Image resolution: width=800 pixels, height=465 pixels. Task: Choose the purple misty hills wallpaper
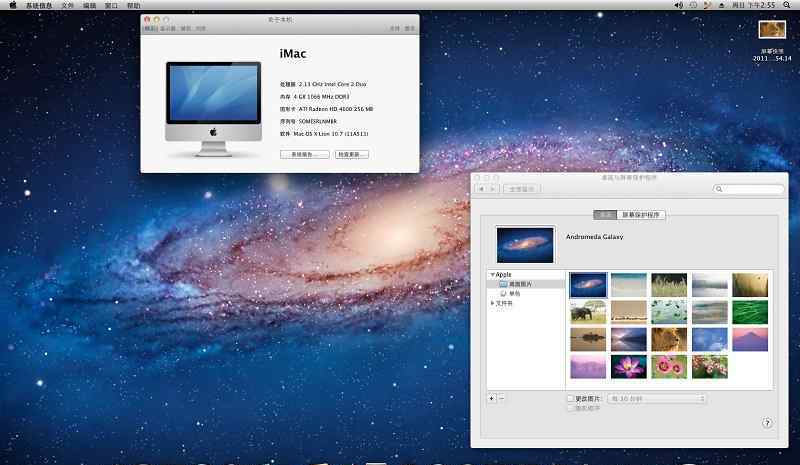(x=588, y=367)
